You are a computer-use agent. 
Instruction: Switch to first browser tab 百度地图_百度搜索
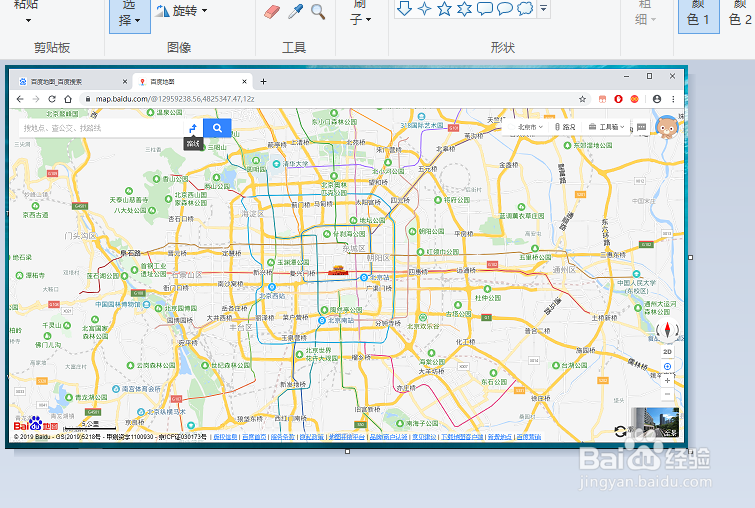[72, 82]
